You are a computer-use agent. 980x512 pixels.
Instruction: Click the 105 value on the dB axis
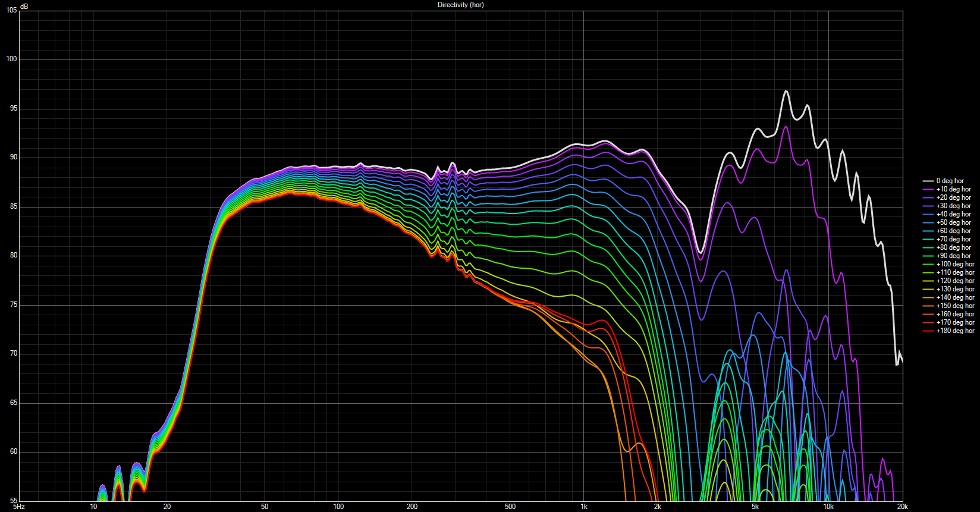coord(11,10)
